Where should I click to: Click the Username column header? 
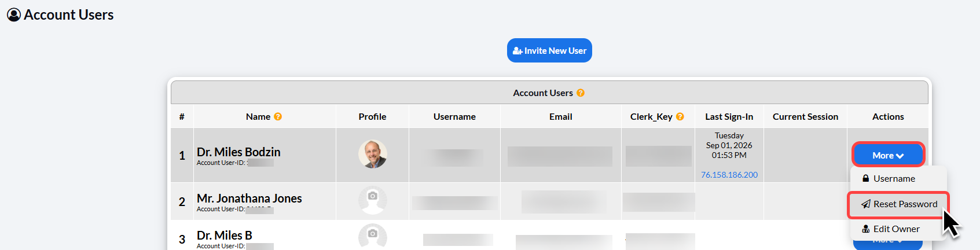[454, 116]
